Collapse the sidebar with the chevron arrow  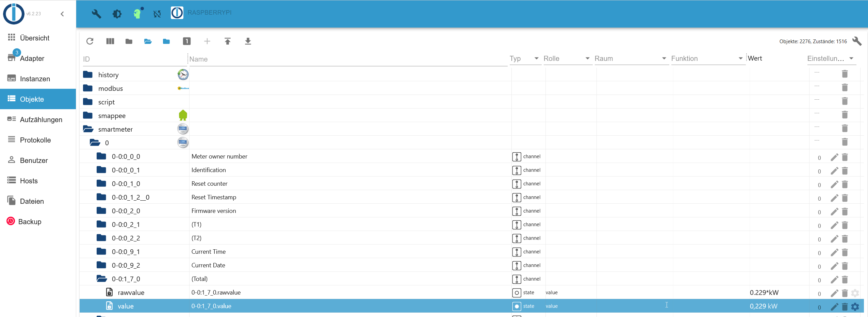[x=62, y=14]
